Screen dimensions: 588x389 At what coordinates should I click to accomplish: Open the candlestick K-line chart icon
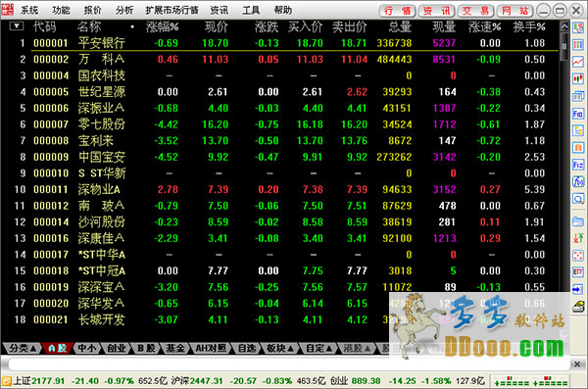[x=578, y=78]
